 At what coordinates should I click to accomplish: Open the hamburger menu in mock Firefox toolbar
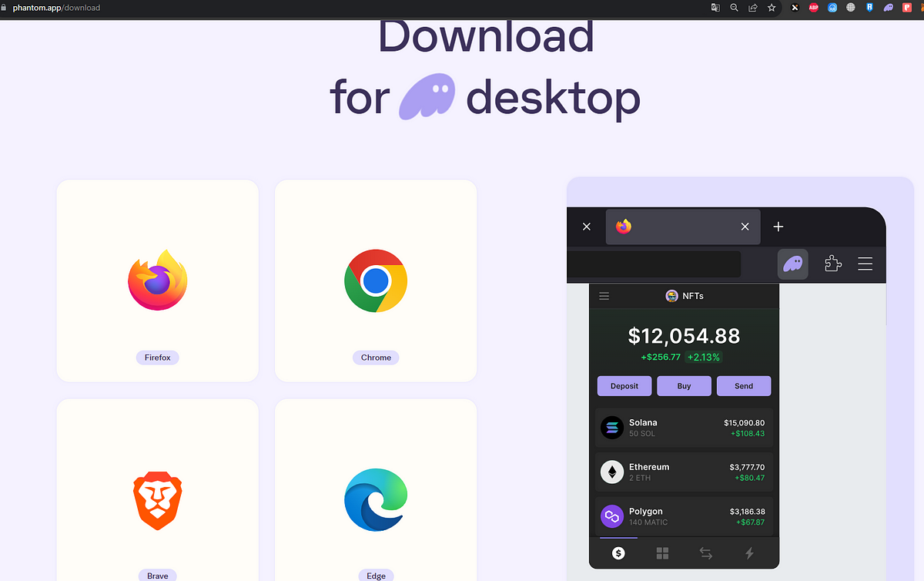865,264
